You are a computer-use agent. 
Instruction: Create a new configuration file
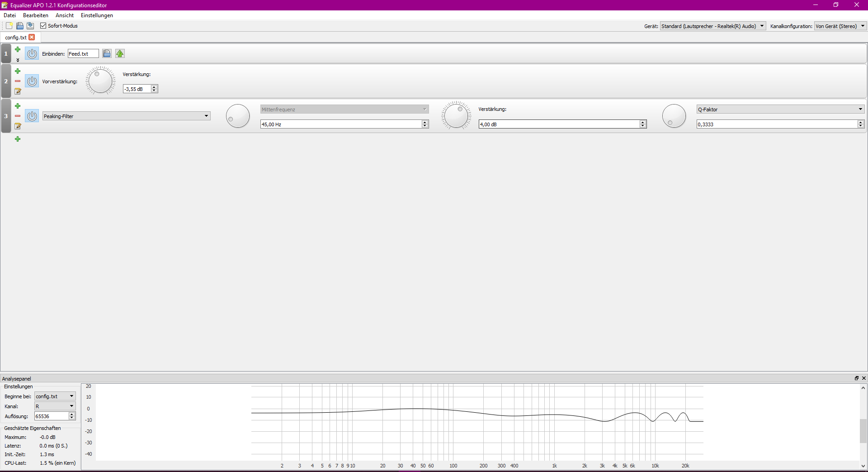9,26
